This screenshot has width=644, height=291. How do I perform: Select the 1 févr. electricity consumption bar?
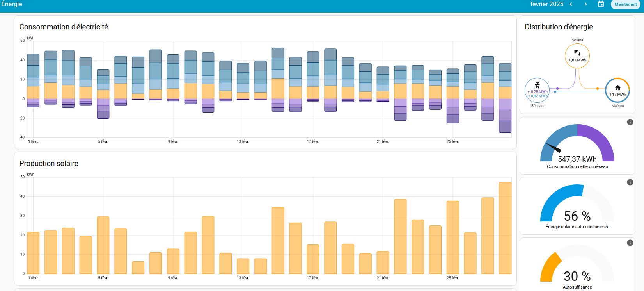pyautogui.click(x=33, y=80)
